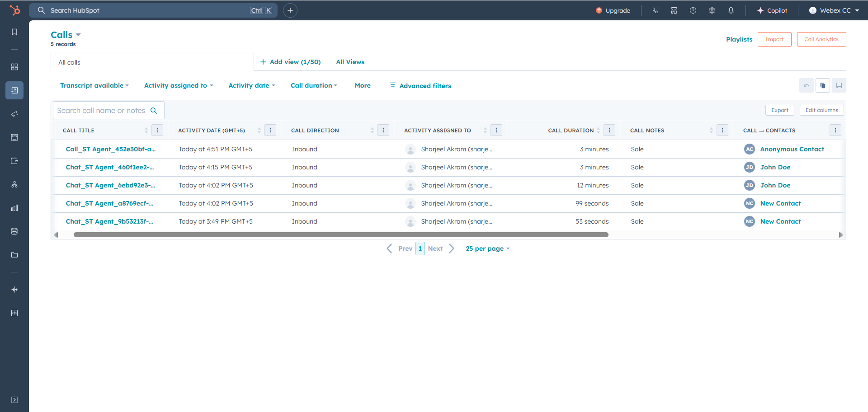The width and height of the screenshot is (868, 412).
Task: Open the settings gear icon
Action: pyautogui.click(x=712, y=10)
